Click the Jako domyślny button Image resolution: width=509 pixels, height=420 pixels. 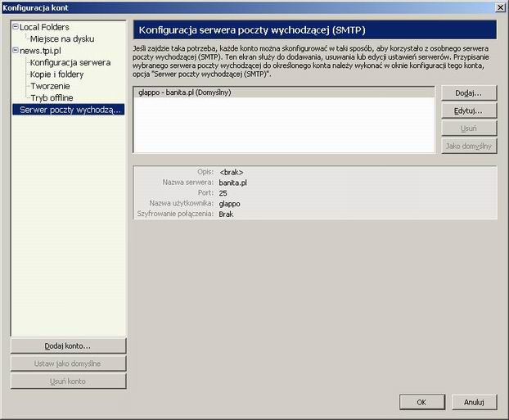(468, 147)
